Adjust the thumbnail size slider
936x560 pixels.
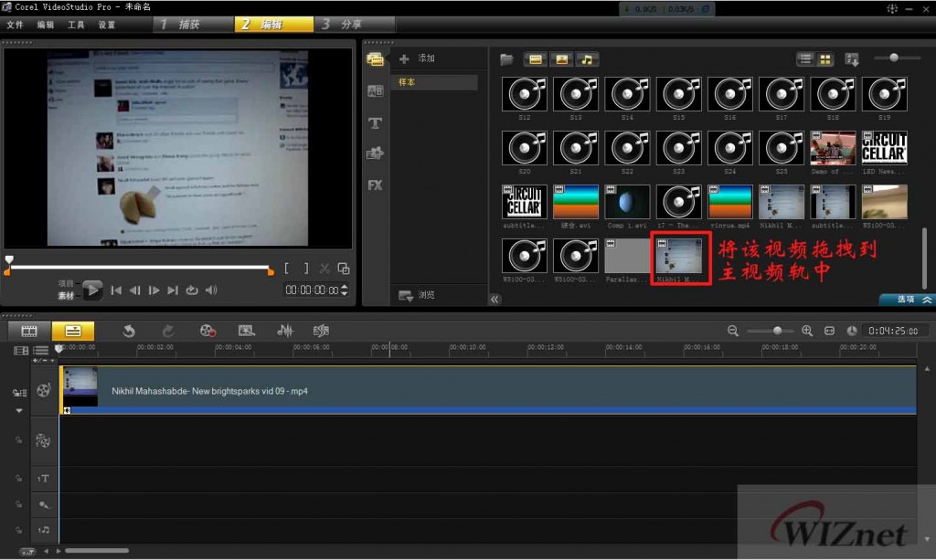coord(894,58)
